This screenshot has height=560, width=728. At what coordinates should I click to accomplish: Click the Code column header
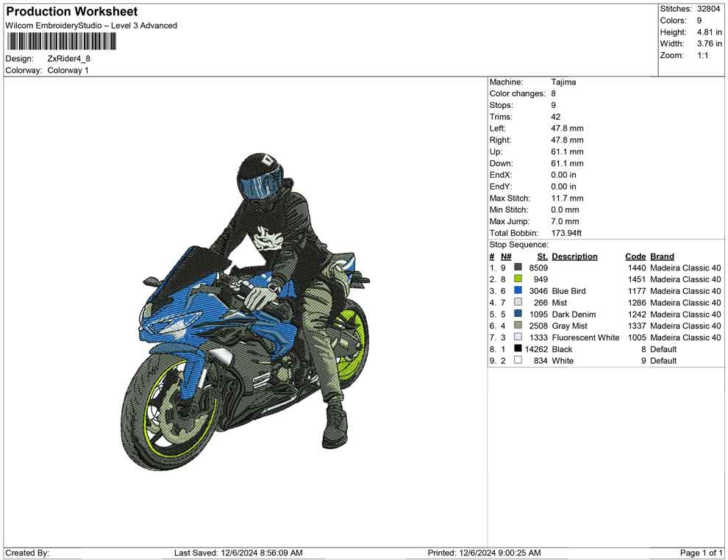point(635,256)
